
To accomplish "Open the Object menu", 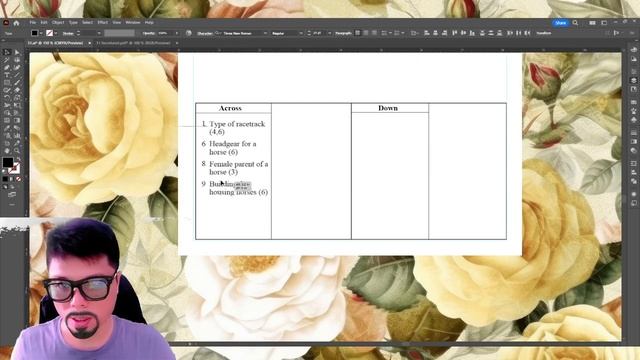I will [58, 23].
